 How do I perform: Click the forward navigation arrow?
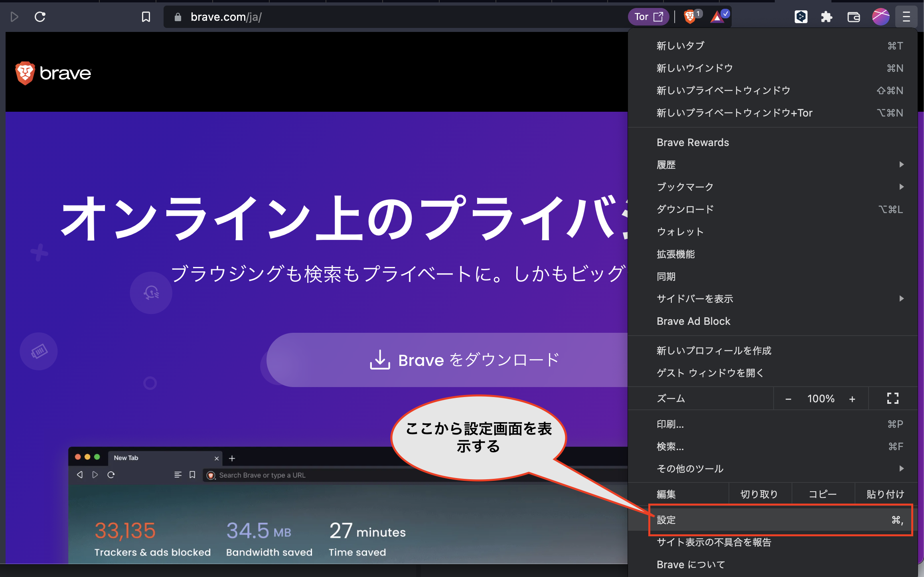click(x=14, y=17)
